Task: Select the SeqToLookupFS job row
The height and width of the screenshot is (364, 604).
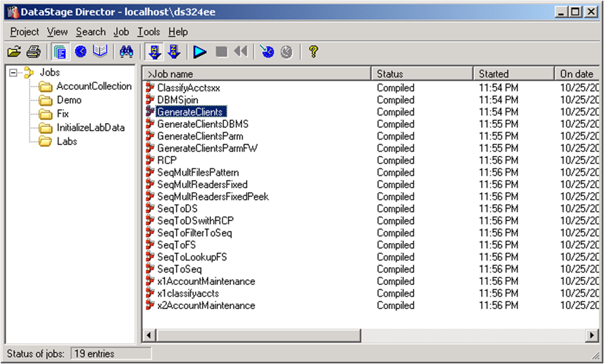Action: pos(192,257)
